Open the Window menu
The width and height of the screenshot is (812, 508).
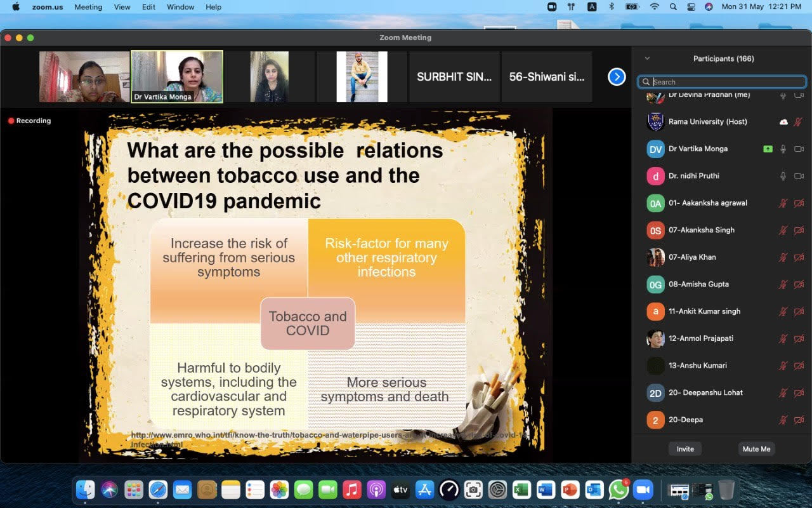coord(181,7)
